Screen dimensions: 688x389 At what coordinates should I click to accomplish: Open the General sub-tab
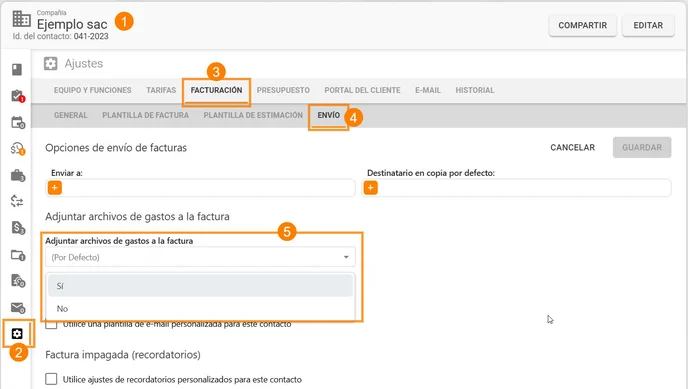click(71, 115)
